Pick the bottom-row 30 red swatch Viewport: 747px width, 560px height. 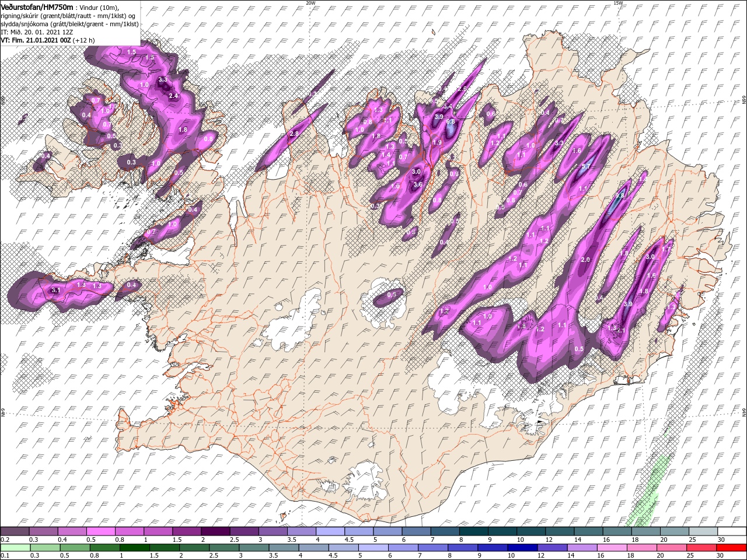coord(732,547)
